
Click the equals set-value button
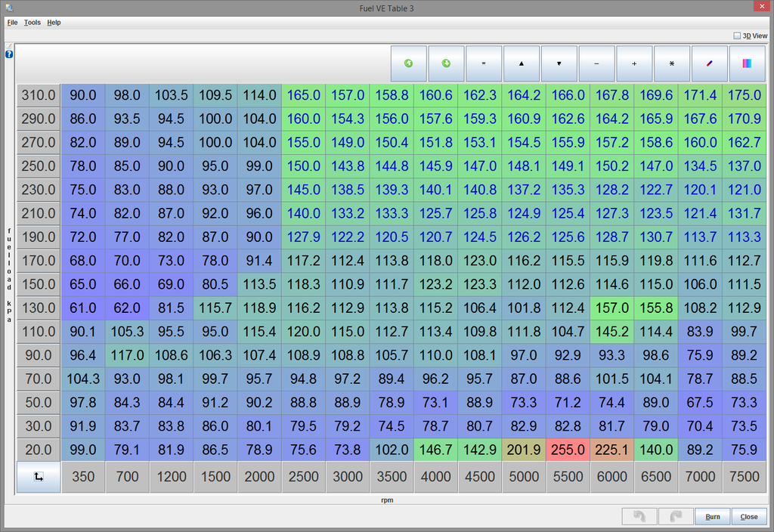tap(484, 63)
